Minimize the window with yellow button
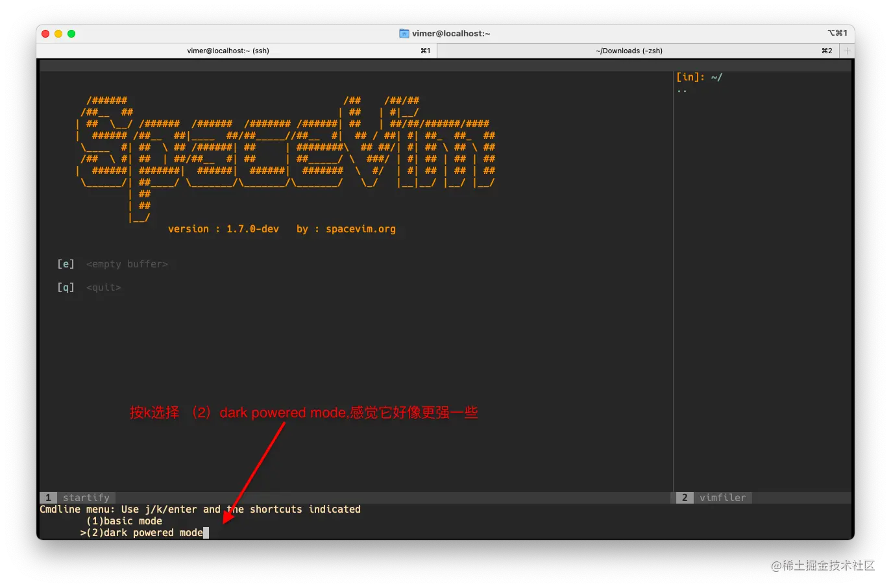Viewport: 891px width, 588px height. tap(58, 34)
